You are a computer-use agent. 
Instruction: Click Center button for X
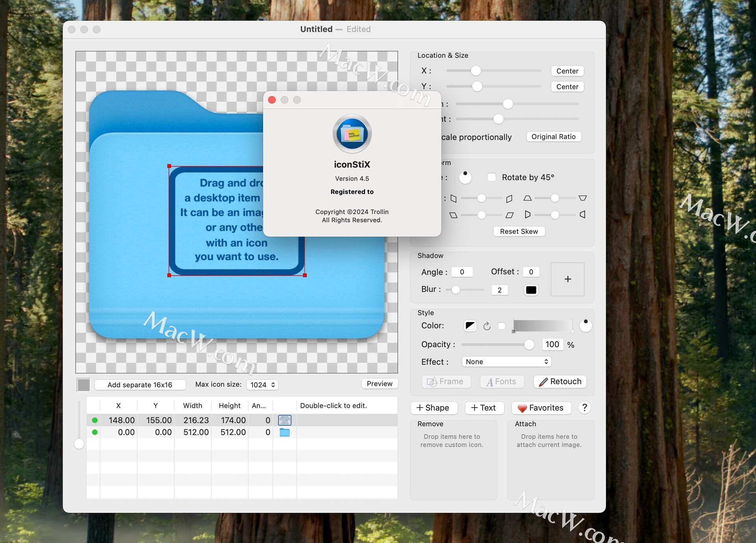click(x=567, y=71)
